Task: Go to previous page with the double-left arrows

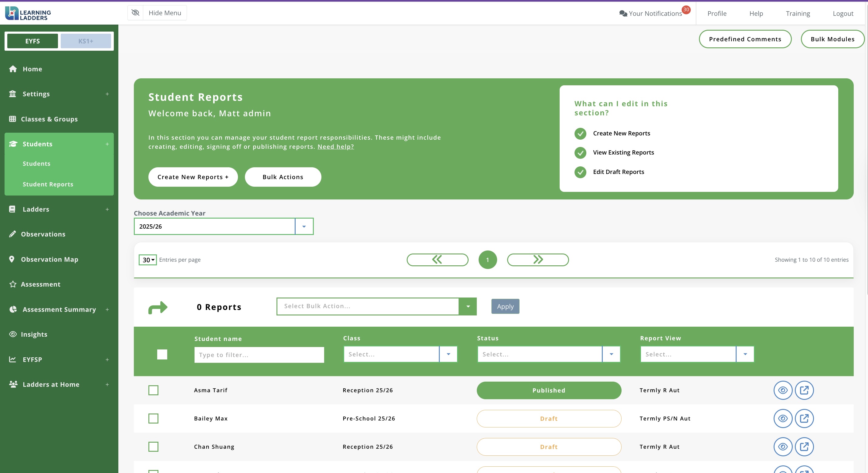Action: 437,260
